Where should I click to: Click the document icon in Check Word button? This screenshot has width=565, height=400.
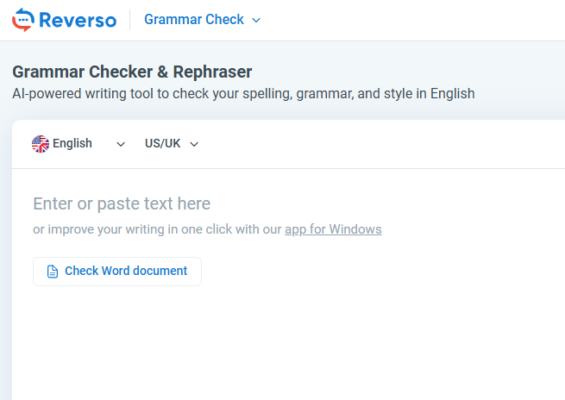click(x=52, y=271)
